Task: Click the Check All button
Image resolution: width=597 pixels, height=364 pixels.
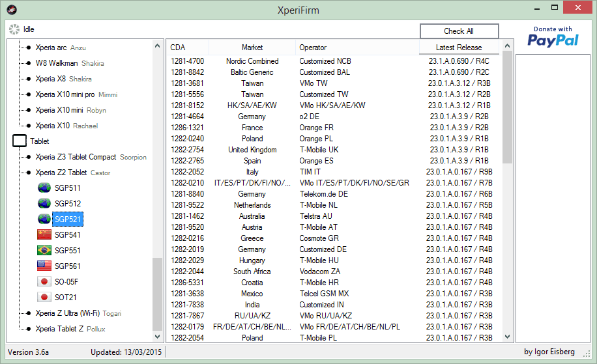Action: pyautogui.click(x=459, y=31)
